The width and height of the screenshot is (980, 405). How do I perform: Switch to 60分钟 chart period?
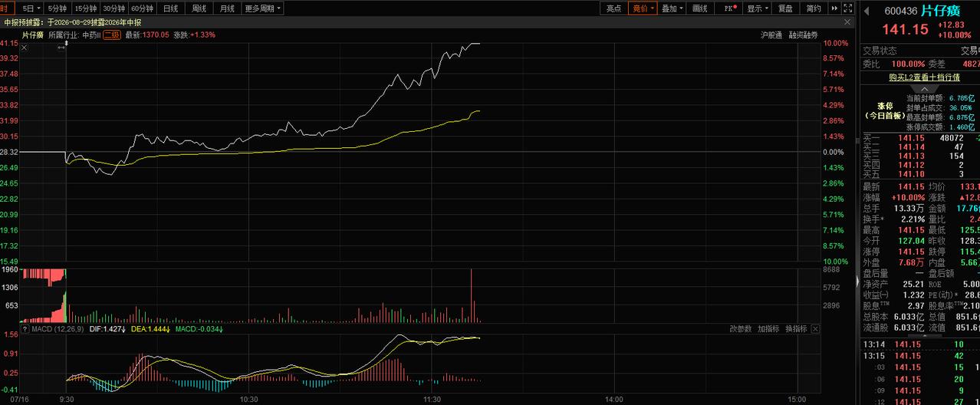(143, 8)
